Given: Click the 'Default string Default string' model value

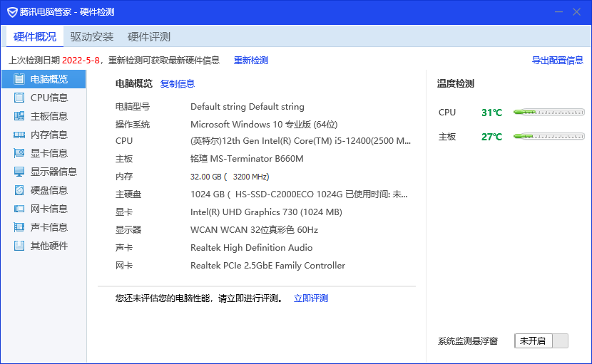Looking at the screenshot, I should click(247, 107).
